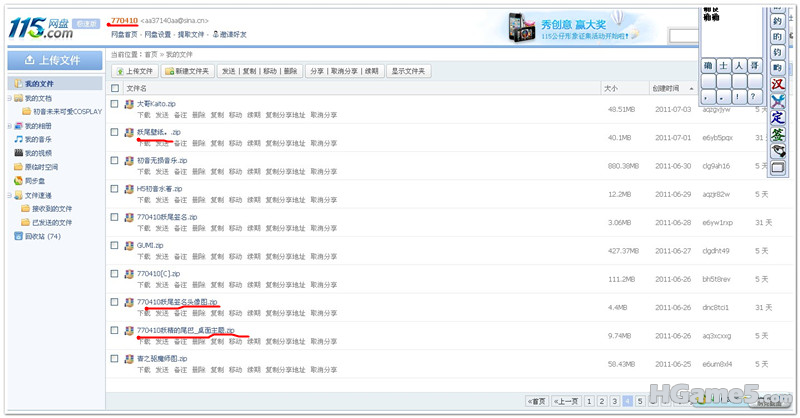The image size is (800, 418).
Task: Click the blue 定 handwriting panel button
Action: [x=778, y=117]
